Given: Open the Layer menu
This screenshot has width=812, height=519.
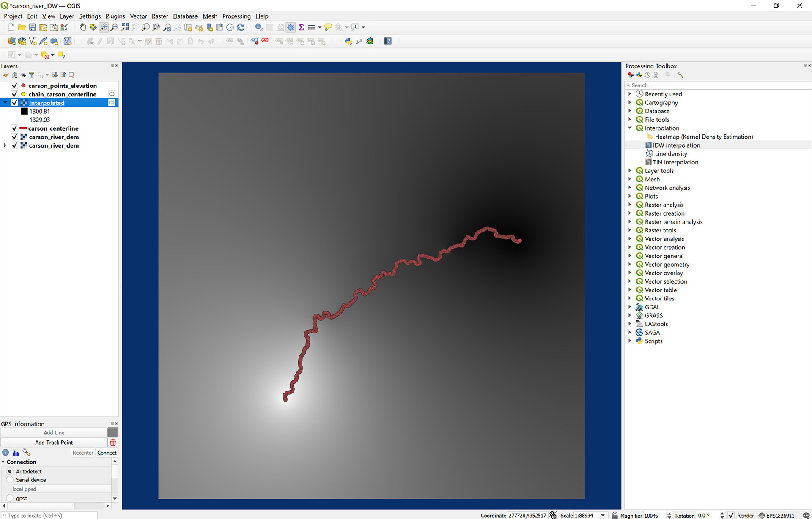Looking at the screenshot, I should click(x=67, y=16).
